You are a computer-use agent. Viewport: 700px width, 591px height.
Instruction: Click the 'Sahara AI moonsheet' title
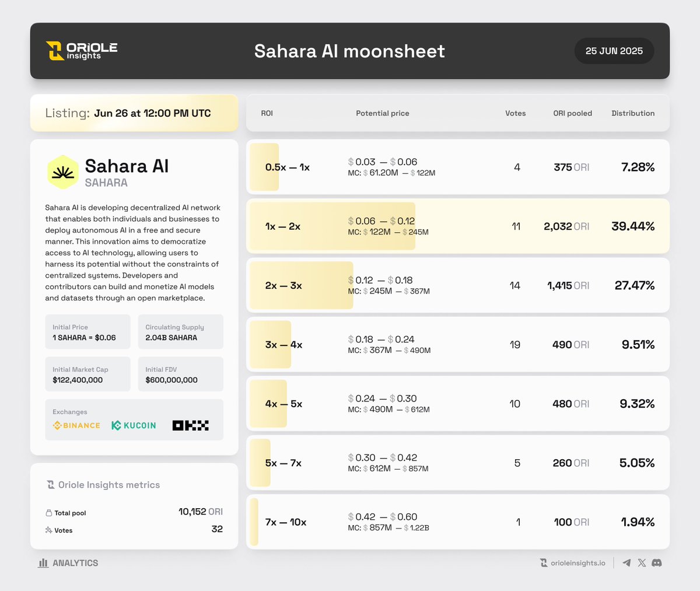tap(349, 51)
